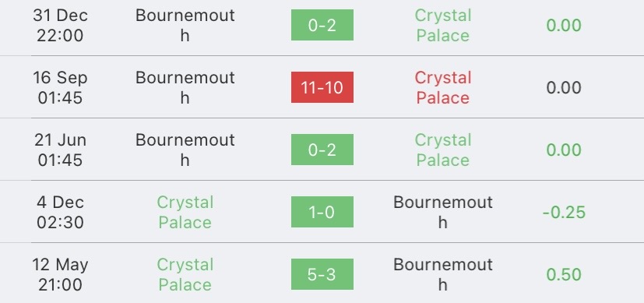
Task: Click Bournemouth in the 21 Jun row
Action: (185, 150)
